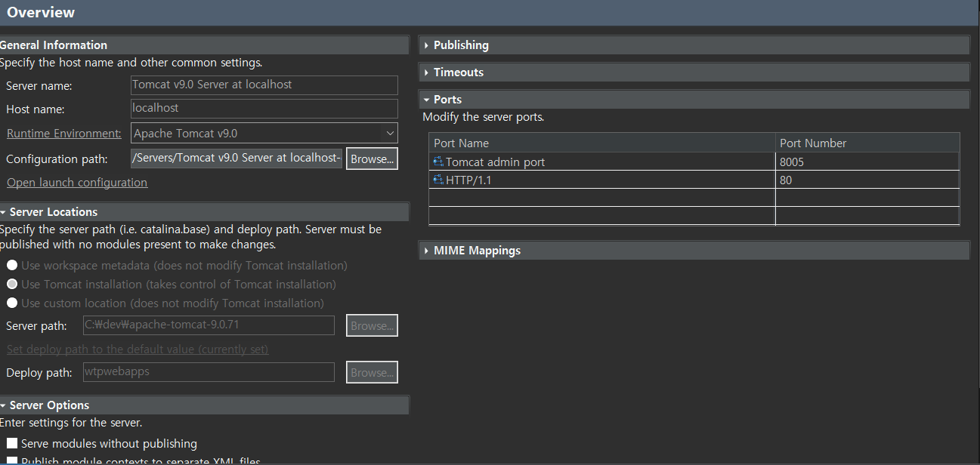Expand the Timeouts section
980x465 pixels.
point(427,72)
